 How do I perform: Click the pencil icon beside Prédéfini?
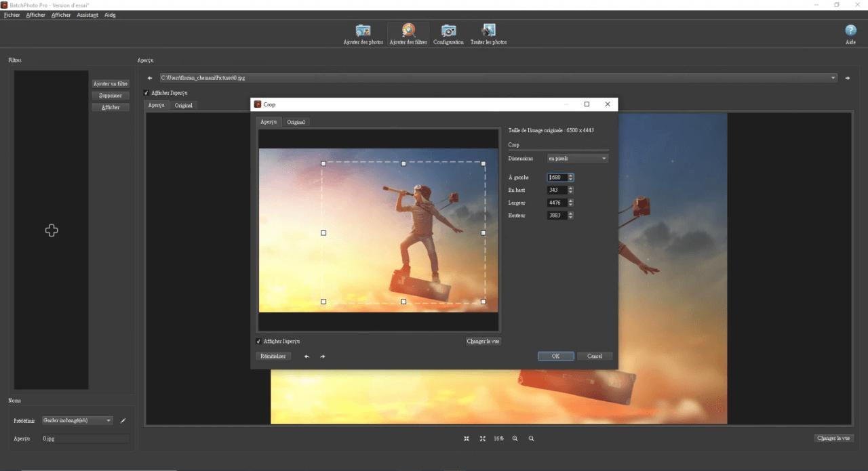[123, 420]
